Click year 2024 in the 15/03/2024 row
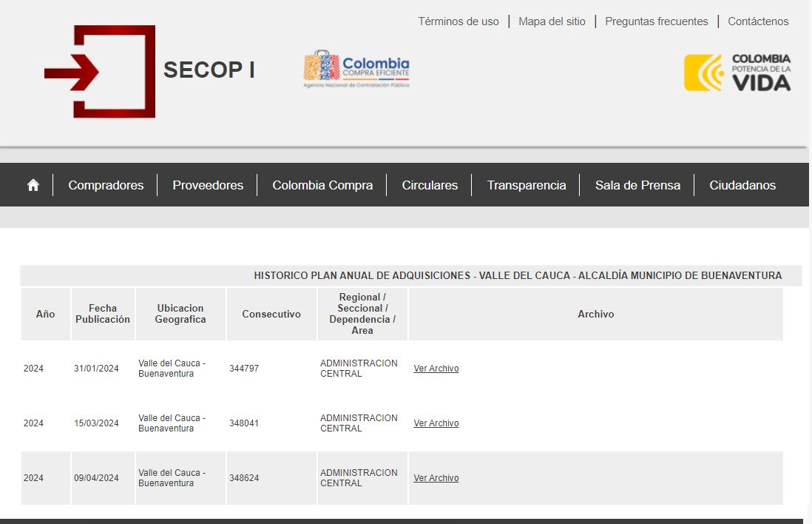The image size is (812, 524). pos(33,423)
